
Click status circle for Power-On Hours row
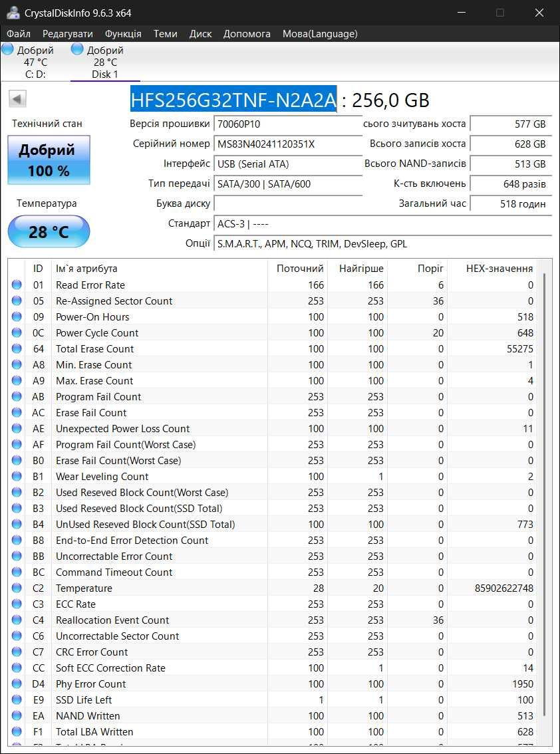[17, 316]
